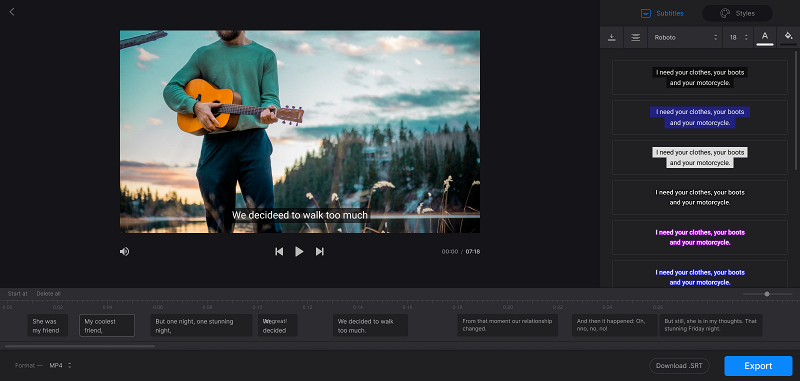
Task: Select the magenta glow subtitle style
Action: point(699,238)
